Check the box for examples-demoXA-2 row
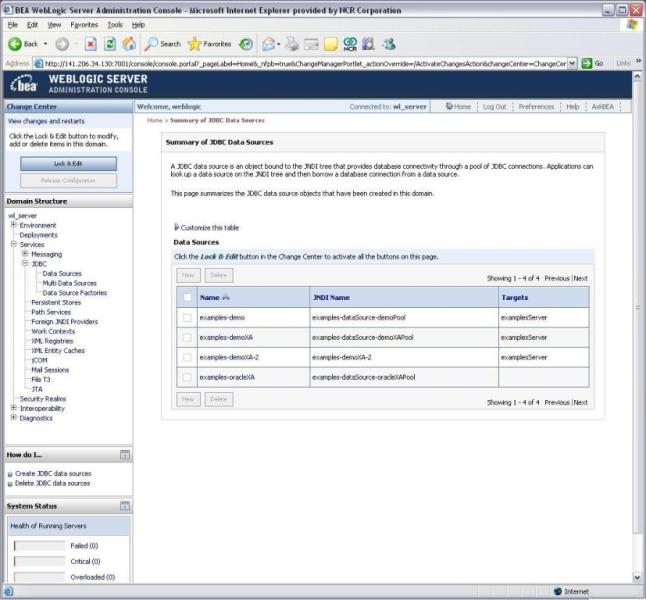The image size is (646, 600). (x=187, y=357)
